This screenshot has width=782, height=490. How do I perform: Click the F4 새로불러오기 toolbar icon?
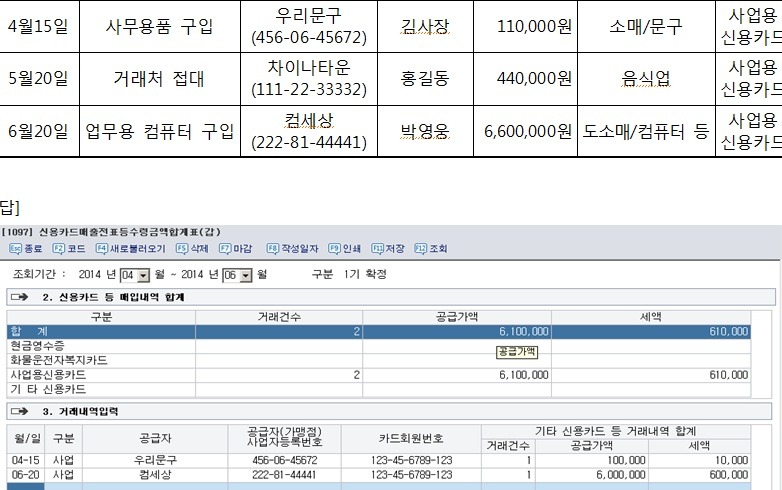[x=130, y=248]
